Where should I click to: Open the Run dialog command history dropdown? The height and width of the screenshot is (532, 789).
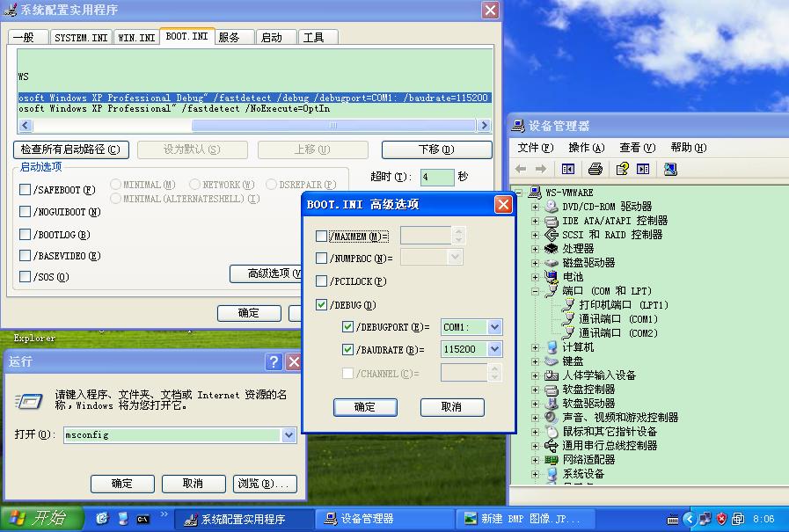pos(289,435)
